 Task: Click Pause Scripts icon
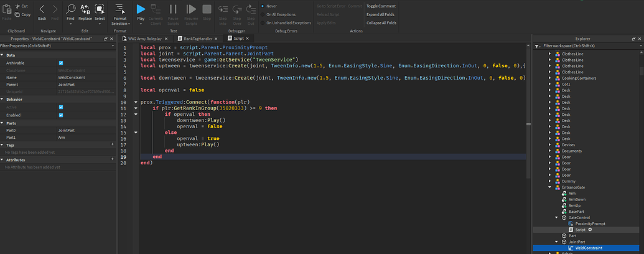click(x=173, y=9)
